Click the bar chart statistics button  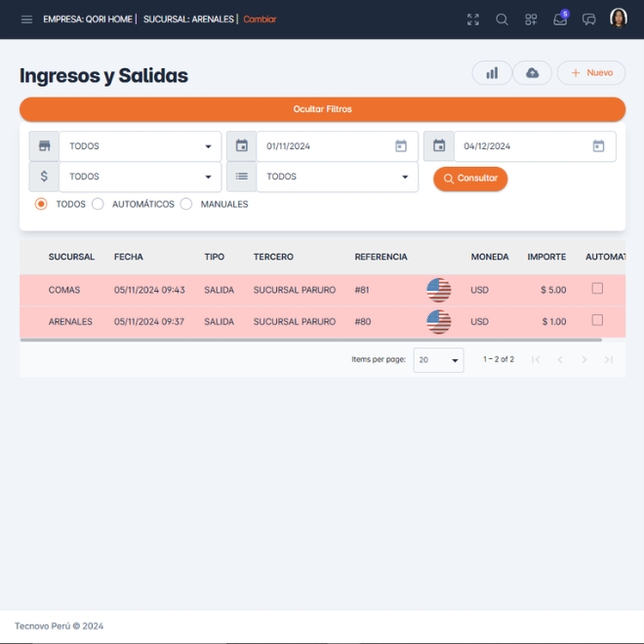(492, 73)
